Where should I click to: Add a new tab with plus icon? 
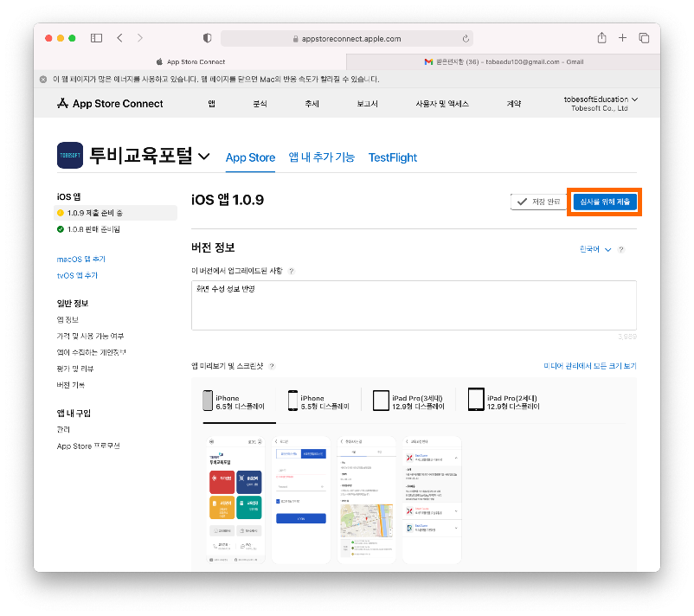622,38
